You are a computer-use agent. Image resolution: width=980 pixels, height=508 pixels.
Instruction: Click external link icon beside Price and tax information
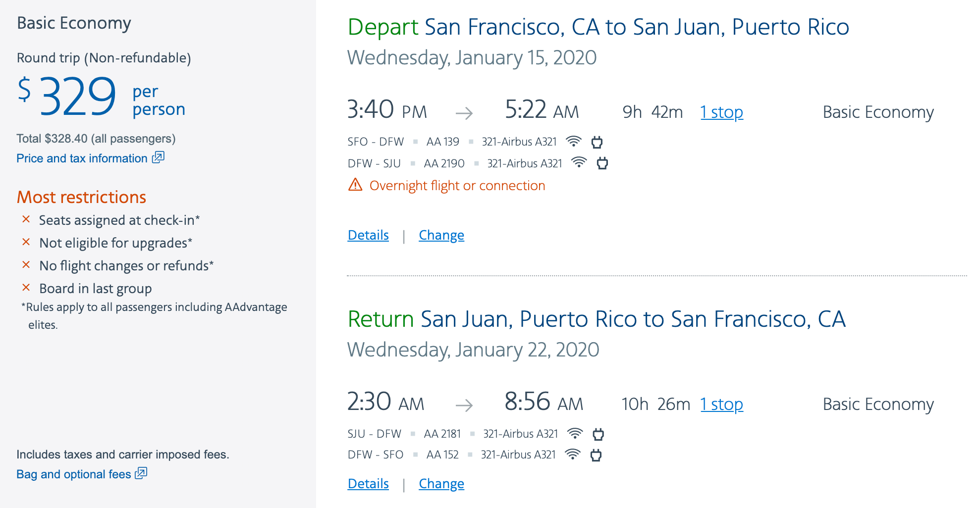(158, 157)
